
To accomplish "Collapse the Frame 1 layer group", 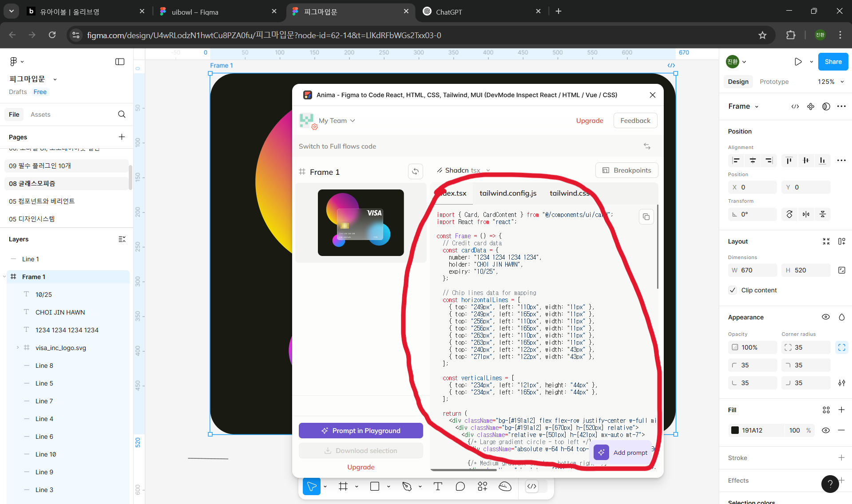I will click(4, 276).
